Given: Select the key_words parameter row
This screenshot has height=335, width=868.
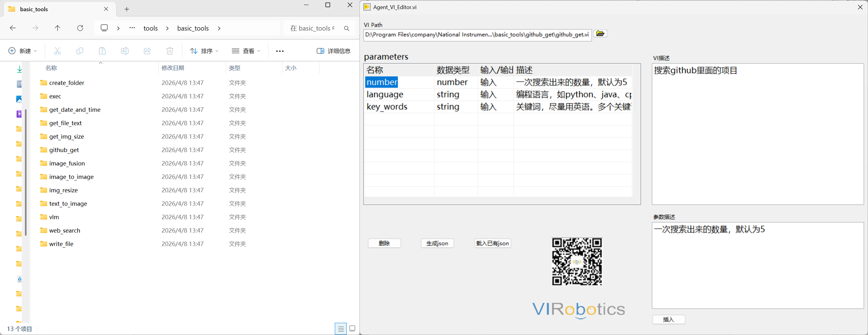Looking at the screenshot, I should pos(387,107).
